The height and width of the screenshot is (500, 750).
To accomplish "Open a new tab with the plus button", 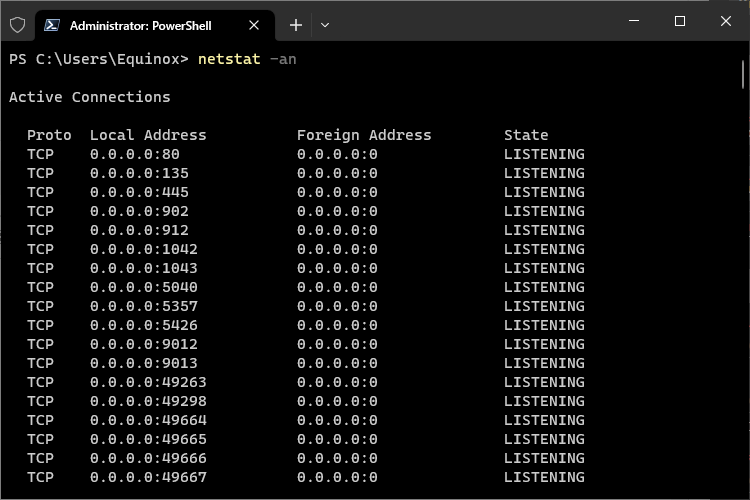I will coord(296,25).
